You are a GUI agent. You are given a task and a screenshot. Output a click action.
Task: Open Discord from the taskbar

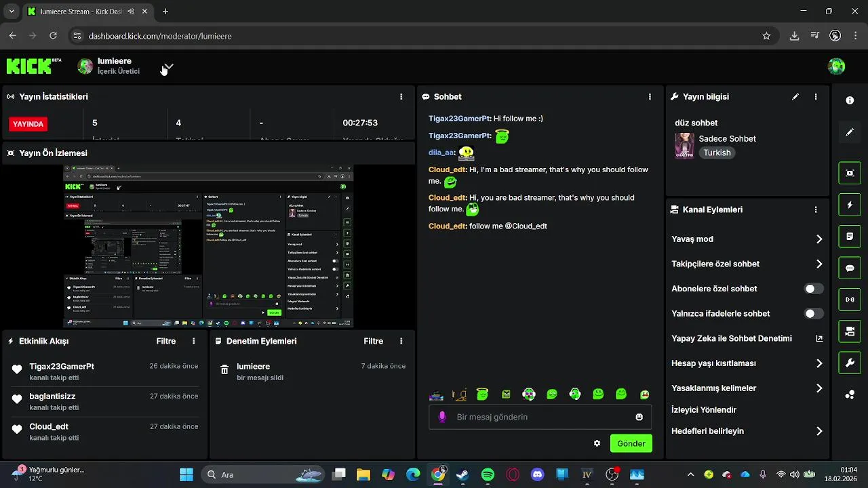538,474
